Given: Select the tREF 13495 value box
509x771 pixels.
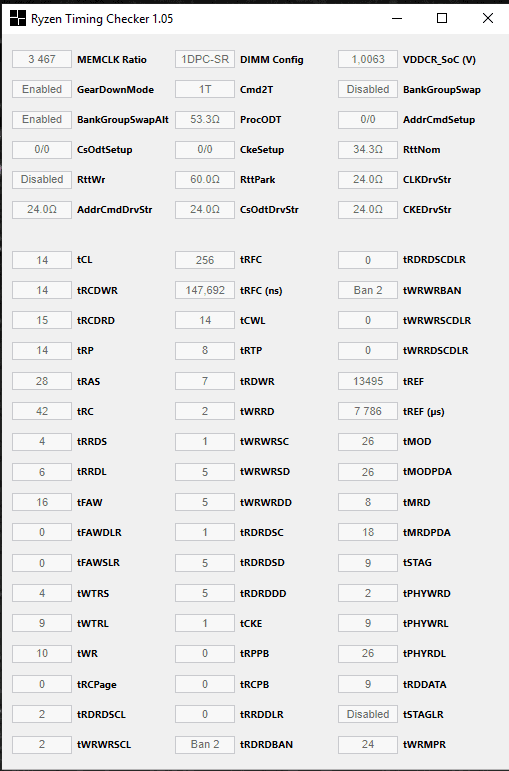Looking at the screenshot, I should pyautogui.click(x=368, y=382).
